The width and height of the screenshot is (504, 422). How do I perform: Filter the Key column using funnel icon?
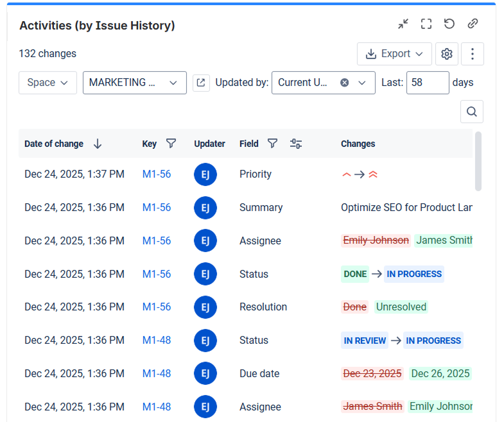pyautogui.click(x=171, y=144)
